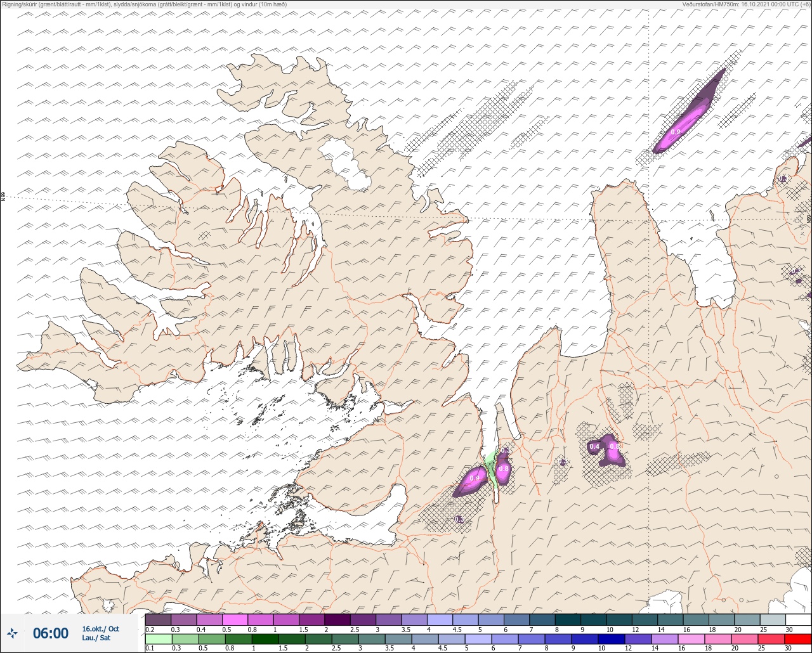Screen dimensions: 812x653
Task: Click the Veðurstofan star logo icon
Action: click(12, 633)
